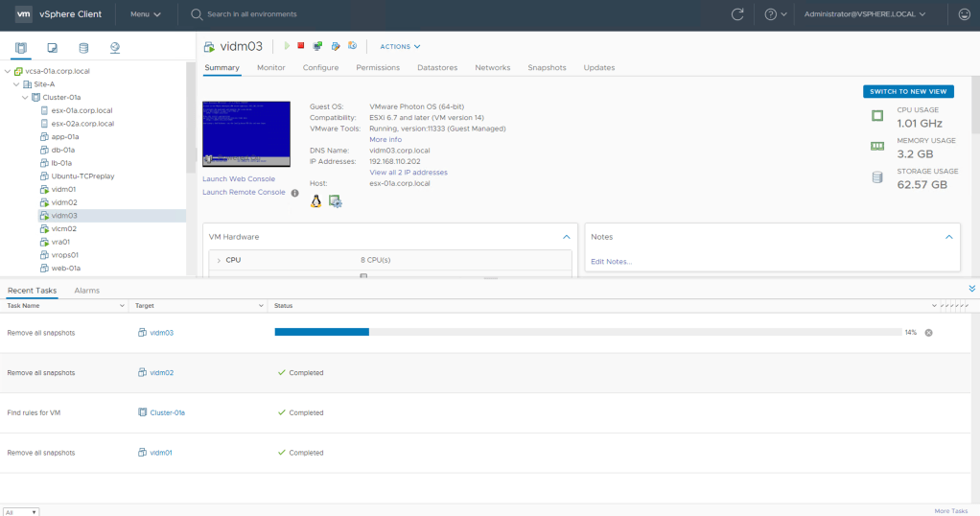This screenshot has width=980, height=516.
Task: Open the Storage inventory view
Action: 83,47
